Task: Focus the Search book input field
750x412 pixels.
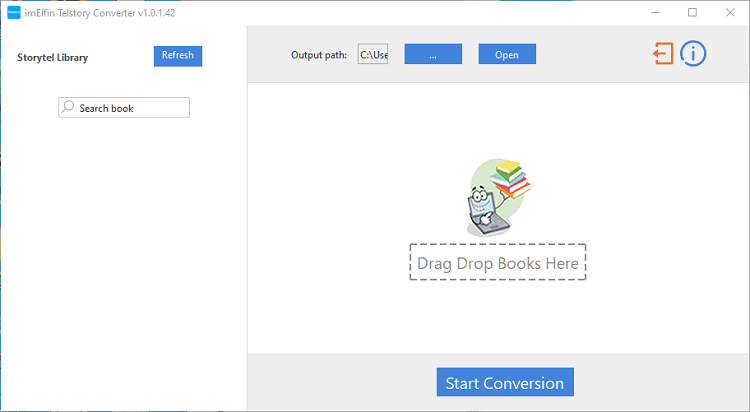Action: (132, 108)
